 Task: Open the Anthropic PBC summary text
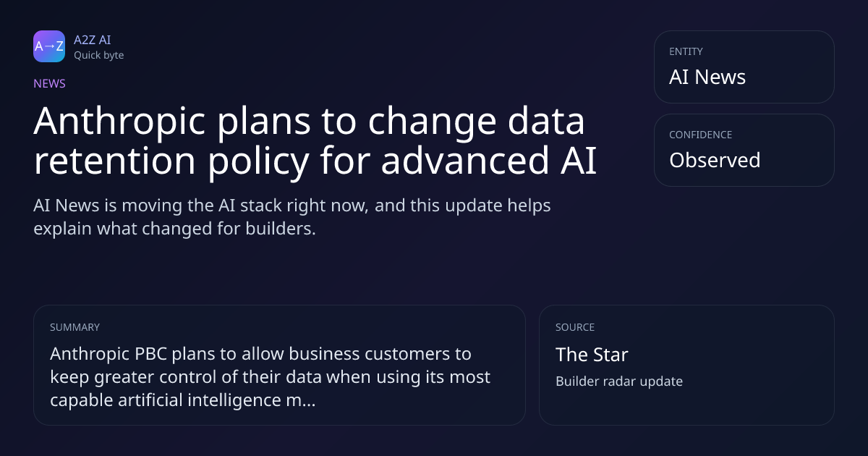[270, 376]
